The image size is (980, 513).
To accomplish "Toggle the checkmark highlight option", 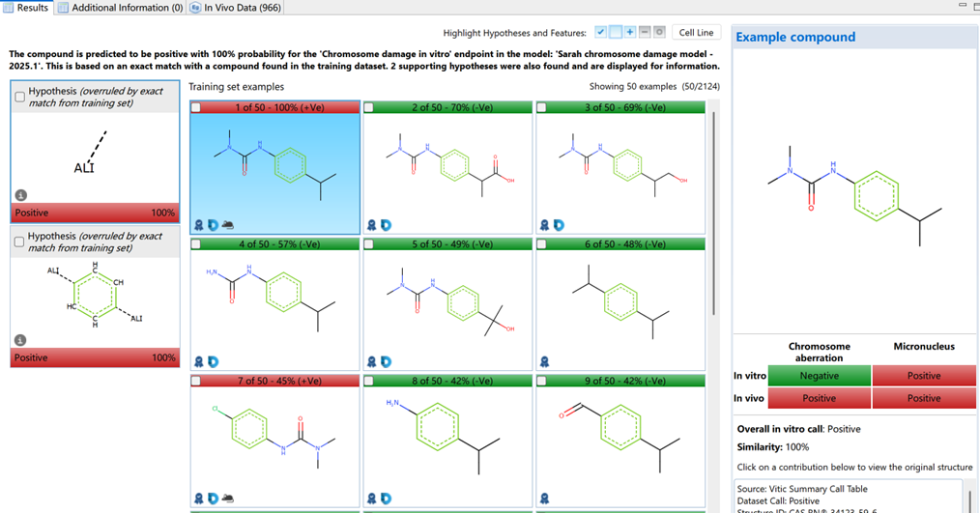I will 601,33.
